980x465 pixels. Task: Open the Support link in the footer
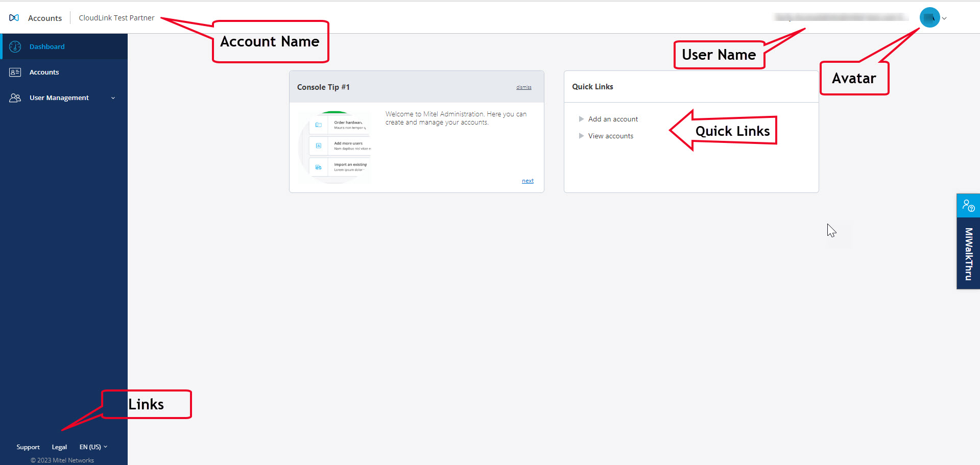pos(28,447)
